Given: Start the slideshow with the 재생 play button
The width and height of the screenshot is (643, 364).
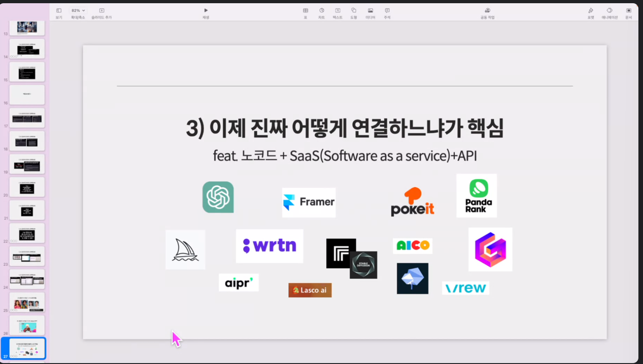Looking at the screenshot, I should [x=206, y=10].
